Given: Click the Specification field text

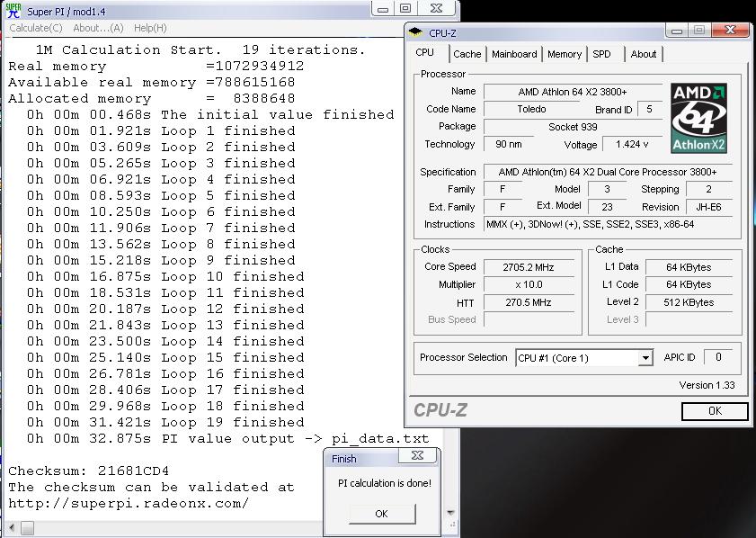Looking at the screenshot, I should (x=608, y=172).
